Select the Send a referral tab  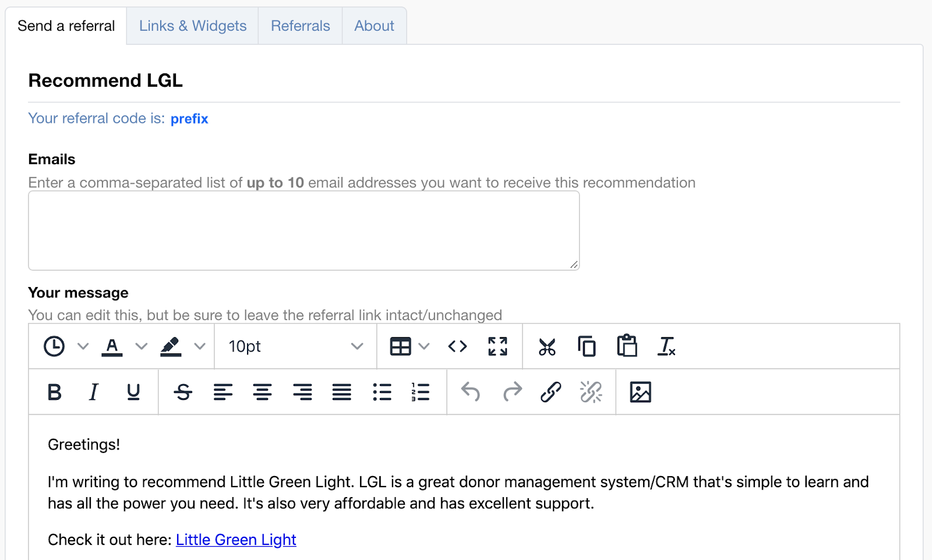coord(66,26)
